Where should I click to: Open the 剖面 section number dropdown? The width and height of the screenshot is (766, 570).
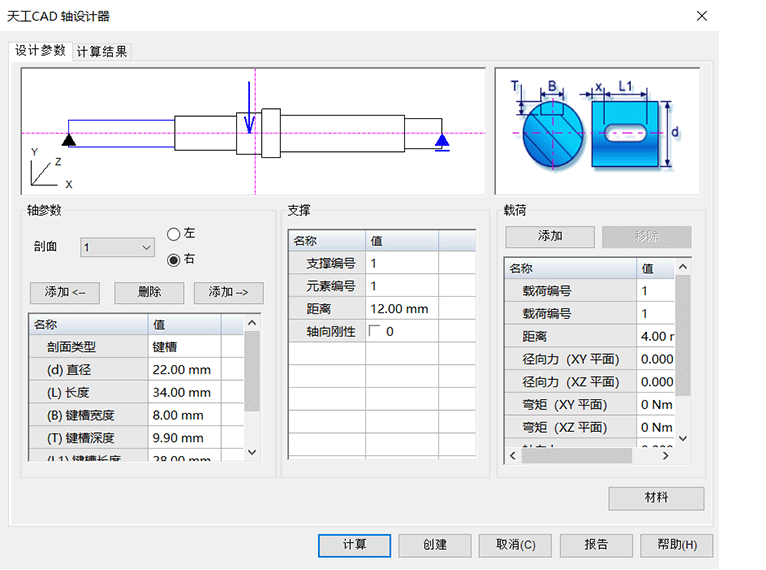[x=117, y=248]
